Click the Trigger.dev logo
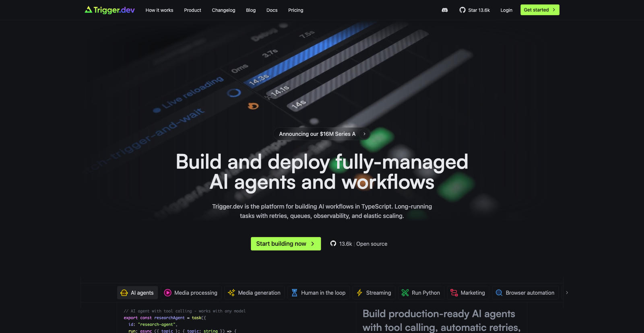This screenshot has height=333, width=644. [x=109, y=10]
